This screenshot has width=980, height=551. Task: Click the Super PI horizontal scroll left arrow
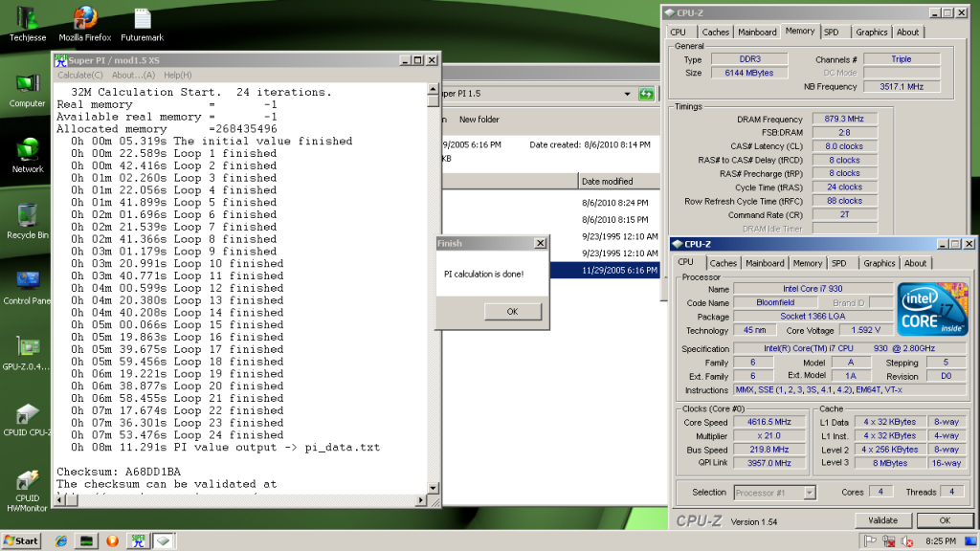[60, 499]
